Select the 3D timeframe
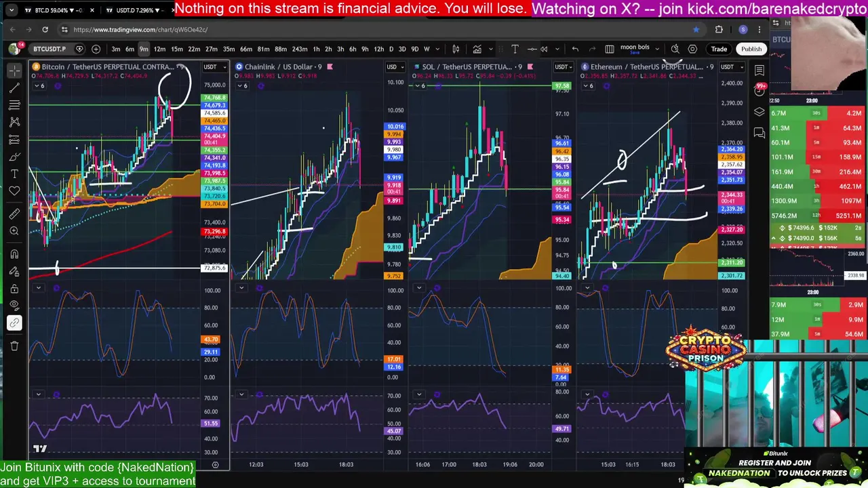Image resolution: width=868 pixels, height=488 pixels. tap(402, 49)
